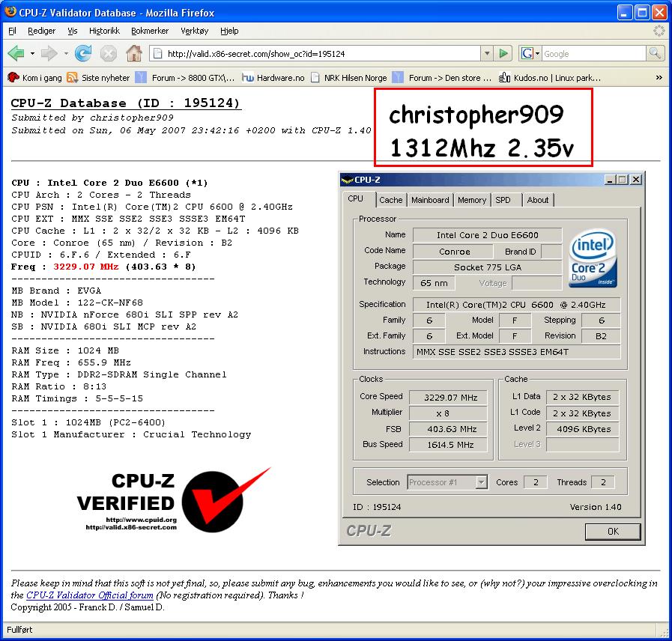Click the Socket 775 LGA package field
The height and width of the screenshot is (641, 672).
487,267
